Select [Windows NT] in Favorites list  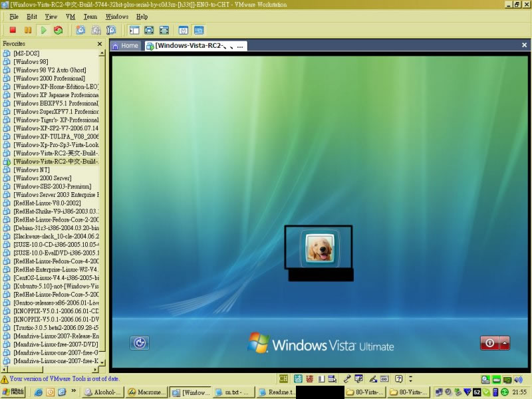[31, 170]
